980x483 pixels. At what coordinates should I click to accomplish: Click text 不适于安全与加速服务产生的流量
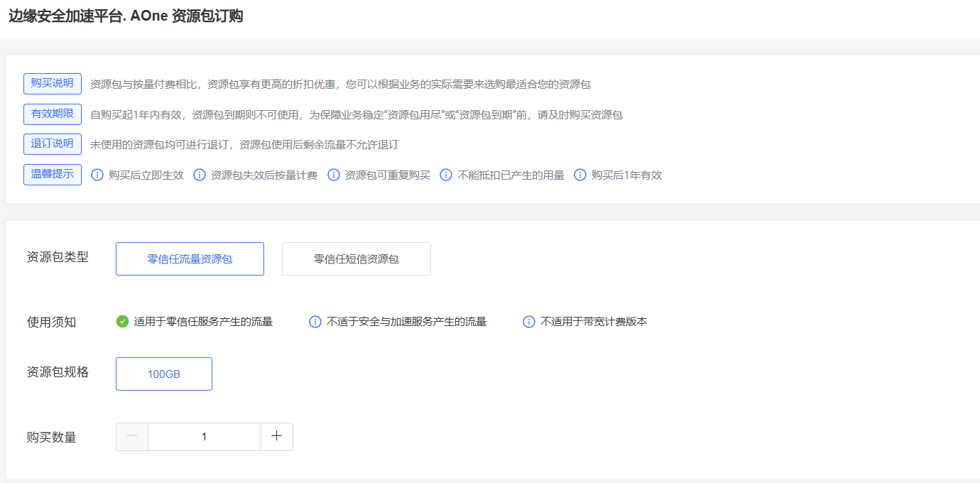click(407, 322)
